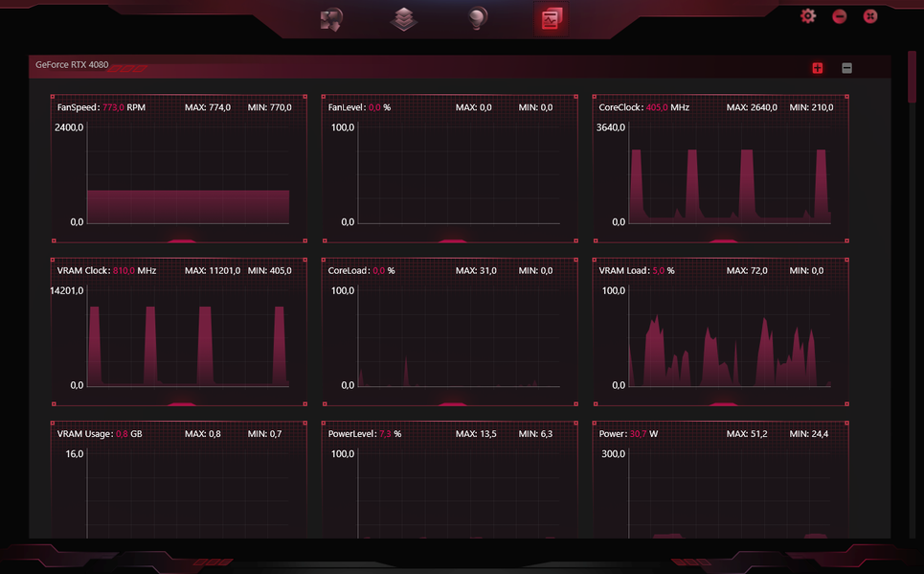This screenshot has width=924, height=574.
Task: Click FanSpeed MIN: 770,0 value
Action: point(269,107)
